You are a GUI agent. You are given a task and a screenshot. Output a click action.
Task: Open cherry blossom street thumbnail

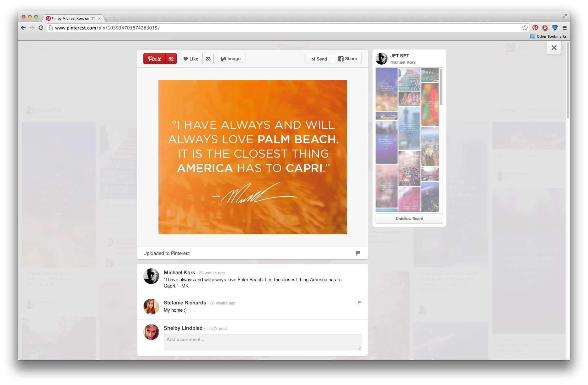click(x=409, y=168)
